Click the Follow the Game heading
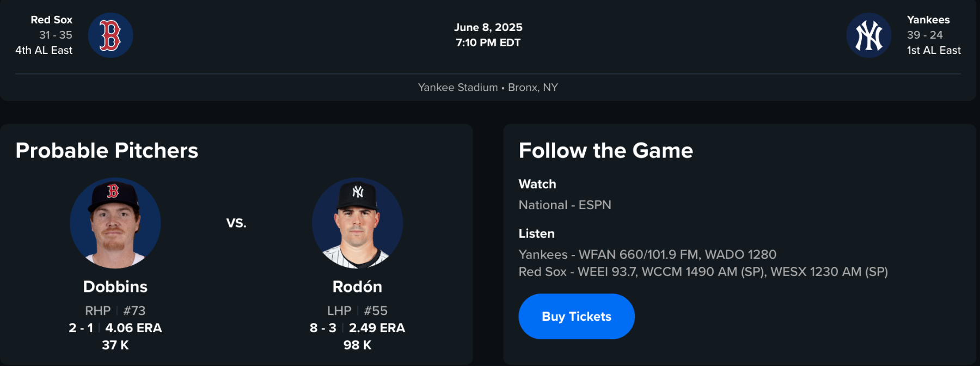Image resolution: width=980 pixels, height=366 pixels. pos(605,150)
